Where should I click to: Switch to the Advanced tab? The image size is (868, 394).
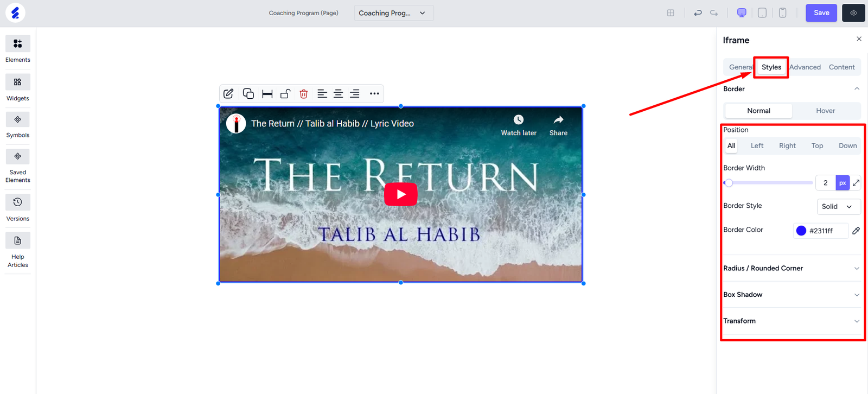click(805, 67)
